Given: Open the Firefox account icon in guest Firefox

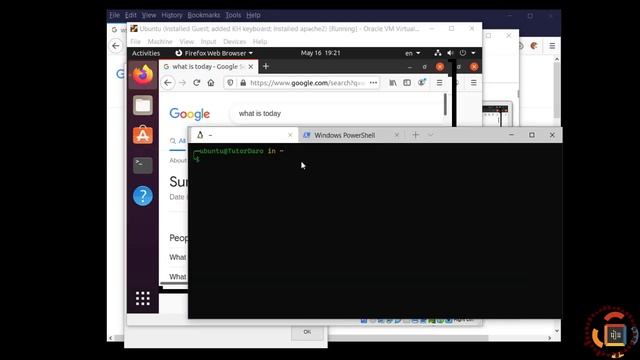Looking at the screenshot, I should click(x=422, y=82).
